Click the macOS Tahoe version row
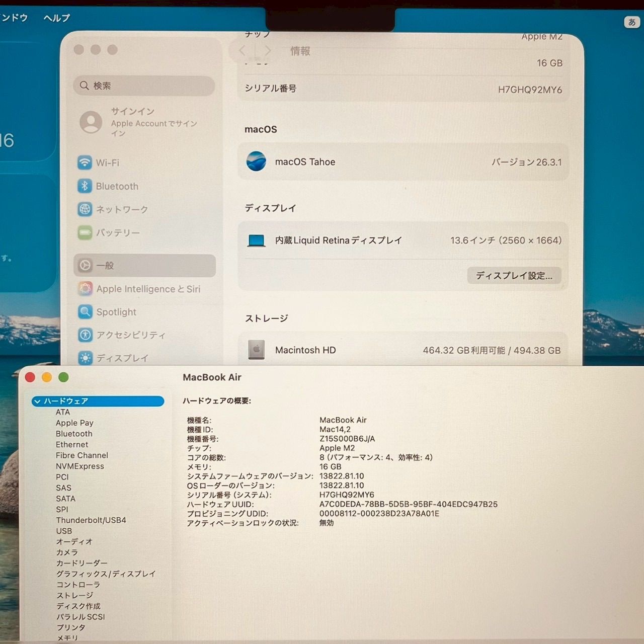Image resolution: width=644 pixels, height=644 pixels. pos(403,162)
